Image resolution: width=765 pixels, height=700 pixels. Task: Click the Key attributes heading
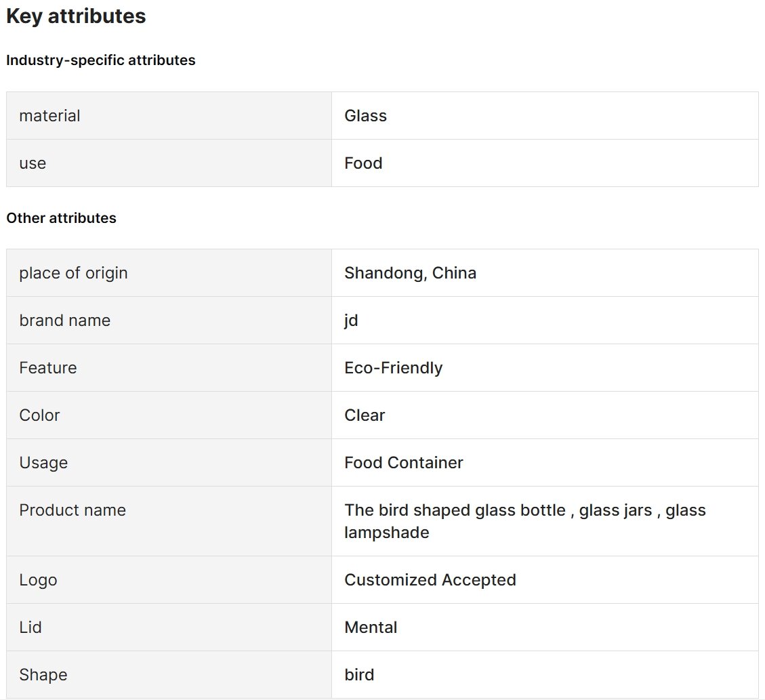pyautogui.click(x=76, y=16)
